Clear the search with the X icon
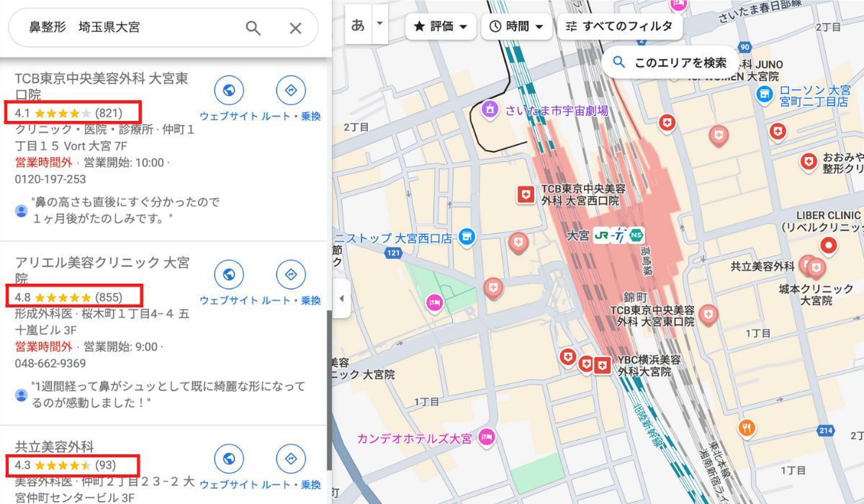 coord(295,28)
